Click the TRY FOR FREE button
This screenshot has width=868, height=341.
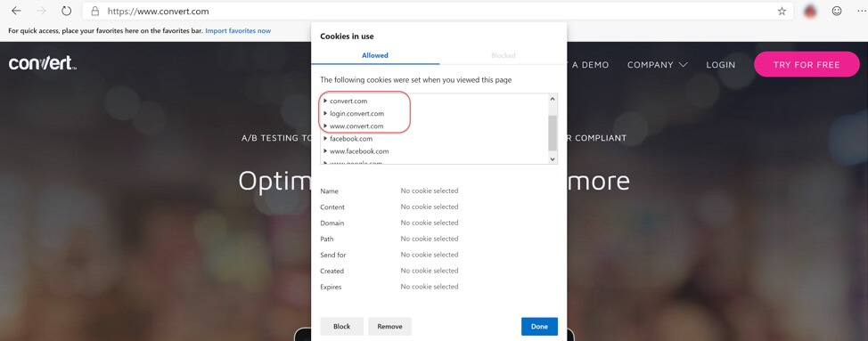807,64
